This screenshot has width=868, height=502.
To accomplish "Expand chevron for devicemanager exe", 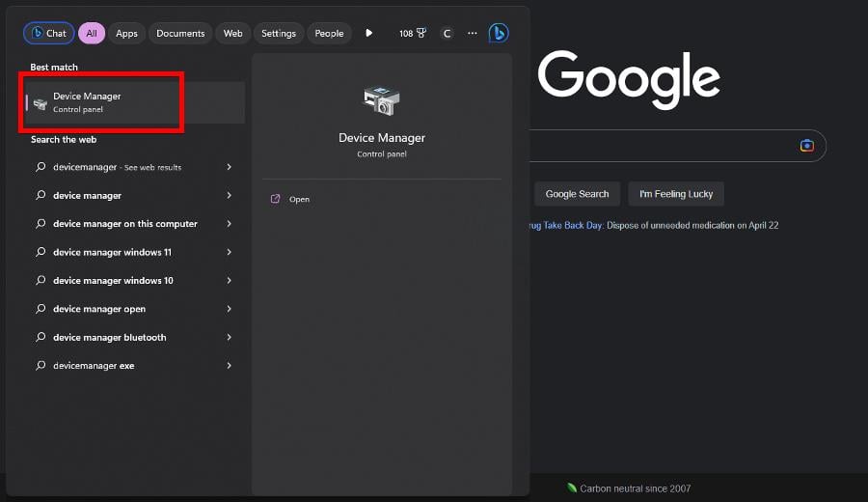I will tap(230, 366).
